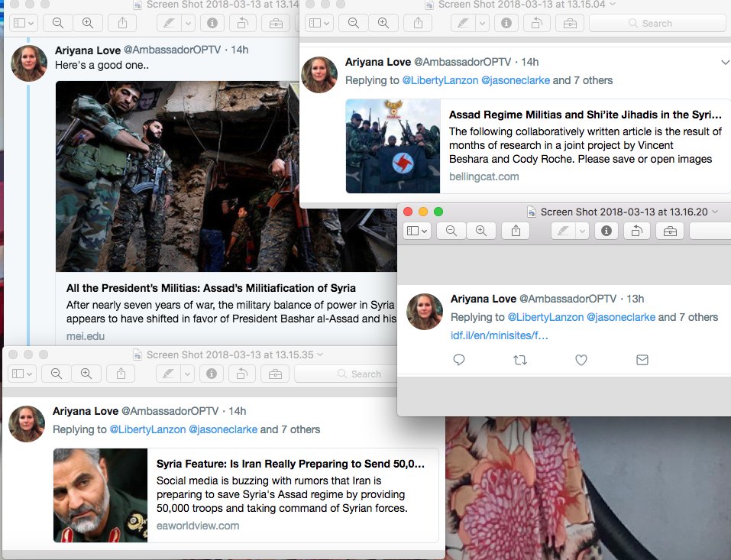Screen dimensions: 731x560
Task: Click Search field in 13.15.04 window
Action: (x=658, y=24)
